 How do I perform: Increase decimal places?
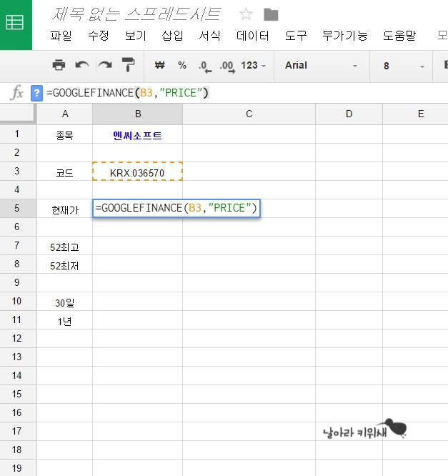[x=227, y=66]
